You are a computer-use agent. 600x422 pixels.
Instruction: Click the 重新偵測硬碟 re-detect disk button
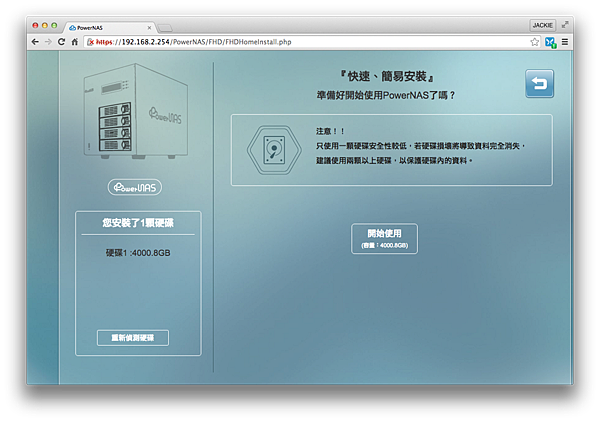click(x=133, y=337)
